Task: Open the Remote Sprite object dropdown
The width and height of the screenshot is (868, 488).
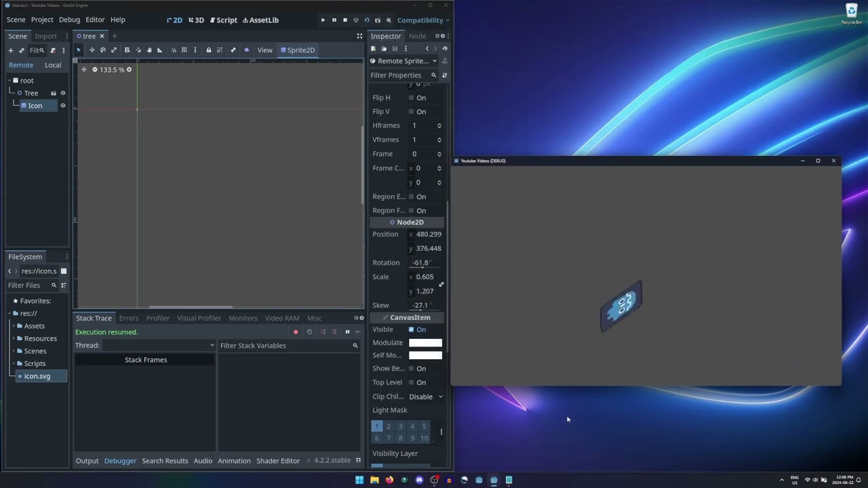Action: point(403,61)
